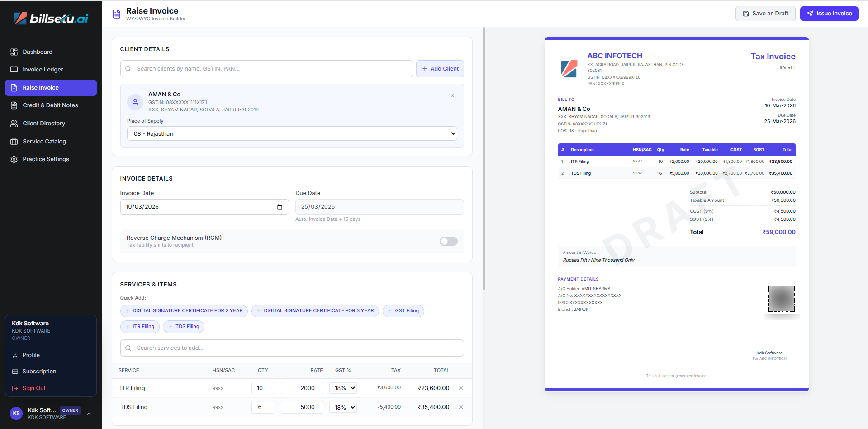Remove the TDS Filing row

point(461,407)
